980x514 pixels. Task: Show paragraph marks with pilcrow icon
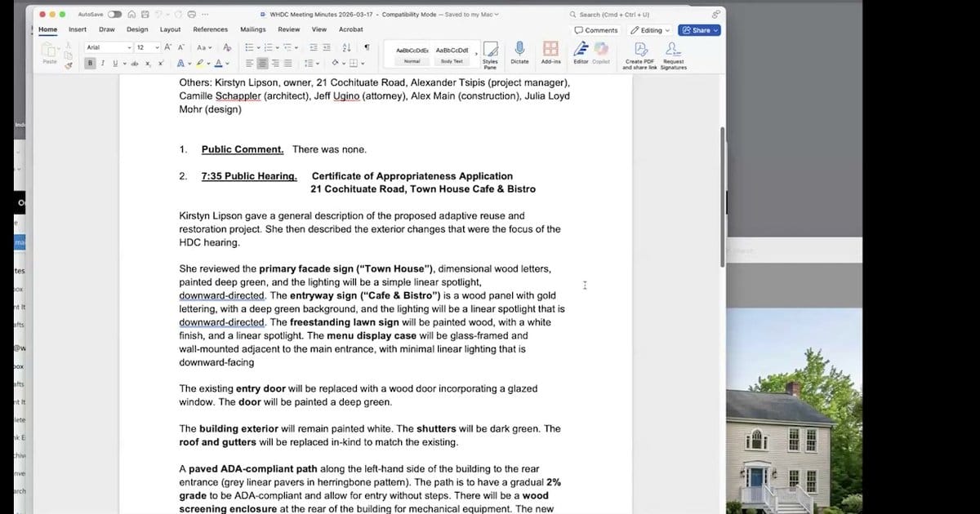[367, 47]
